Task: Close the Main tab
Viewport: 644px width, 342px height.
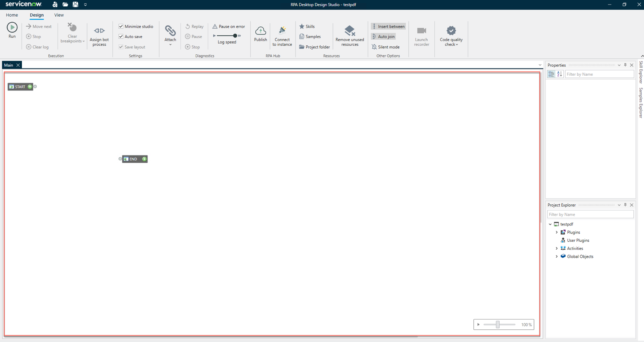Action: coord(18,65)
